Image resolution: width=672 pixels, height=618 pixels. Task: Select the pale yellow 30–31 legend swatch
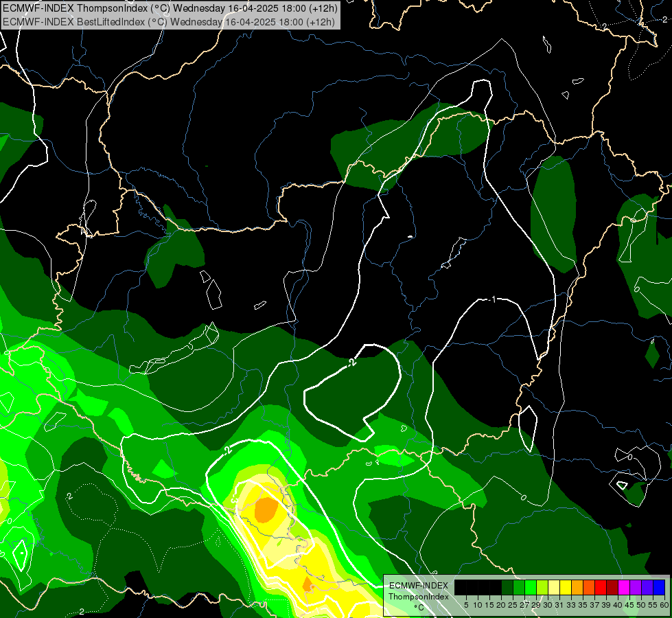pyautogui.click(x=554, y=587)
